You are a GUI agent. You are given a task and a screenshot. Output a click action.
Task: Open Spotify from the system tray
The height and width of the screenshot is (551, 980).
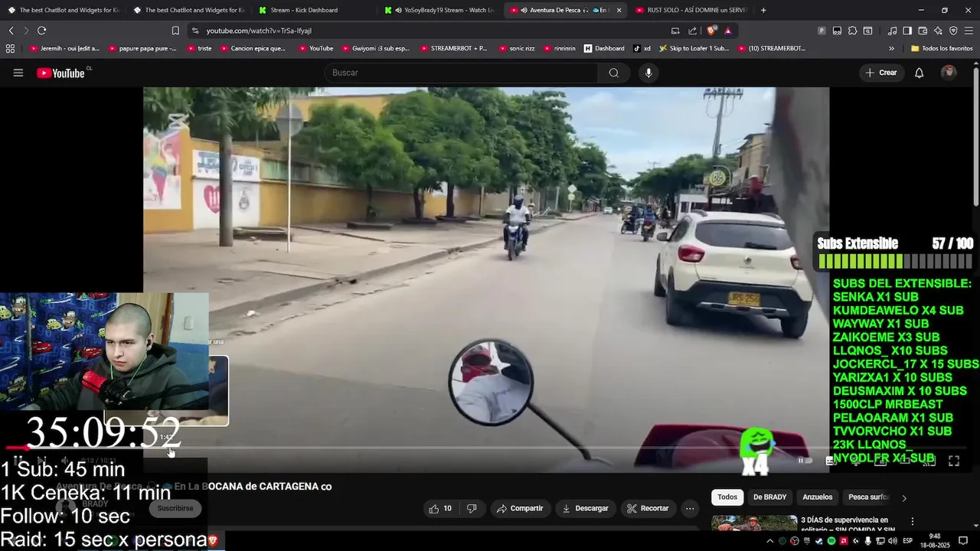click(x=831, y=541)
